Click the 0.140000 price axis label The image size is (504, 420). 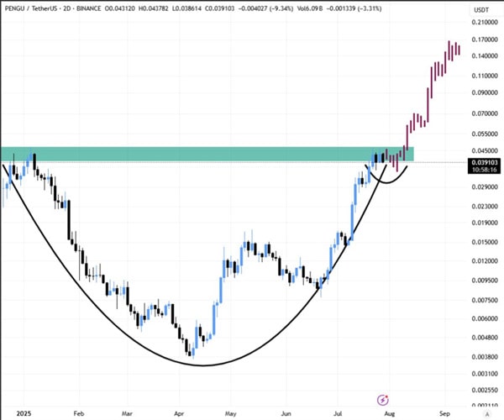tap(485, 56)
